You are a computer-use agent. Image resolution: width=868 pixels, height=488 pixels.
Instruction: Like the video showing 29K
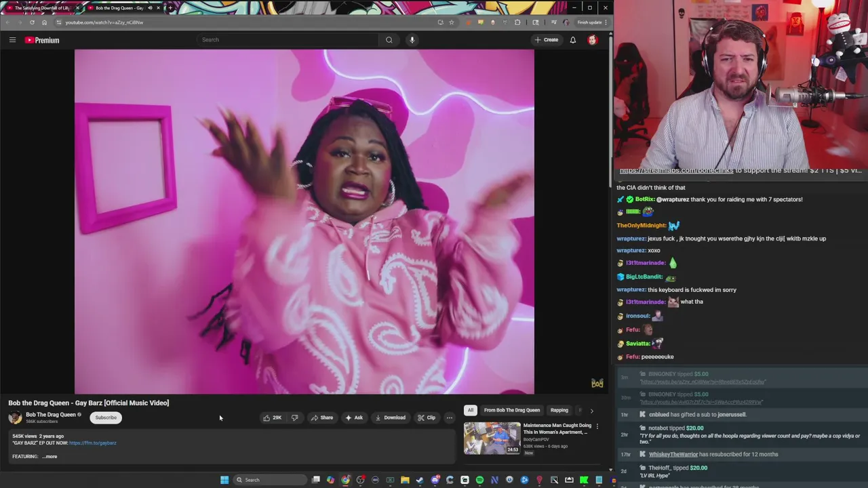[272, 418]
